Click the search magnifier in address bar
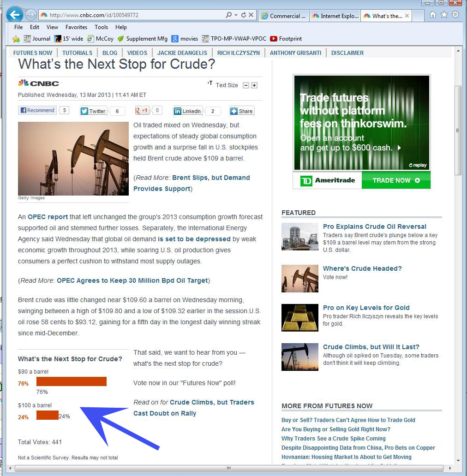 point(228,15)
